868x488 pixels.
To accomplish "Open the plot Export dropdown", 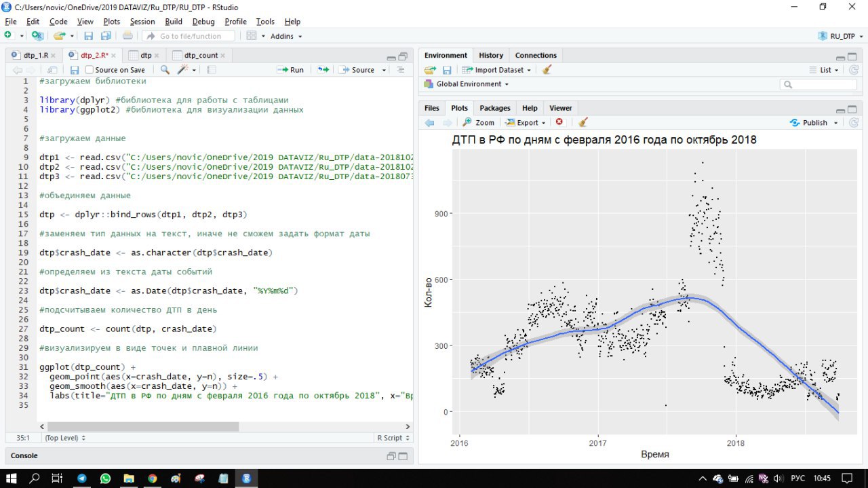I will point(526,123).
